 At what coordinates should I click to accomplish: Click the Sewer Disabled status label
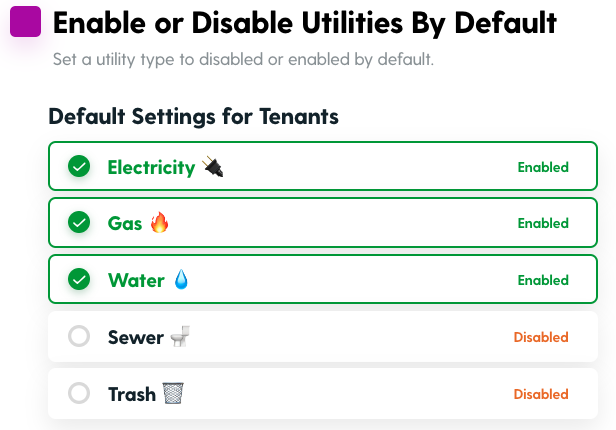[541, 337]
